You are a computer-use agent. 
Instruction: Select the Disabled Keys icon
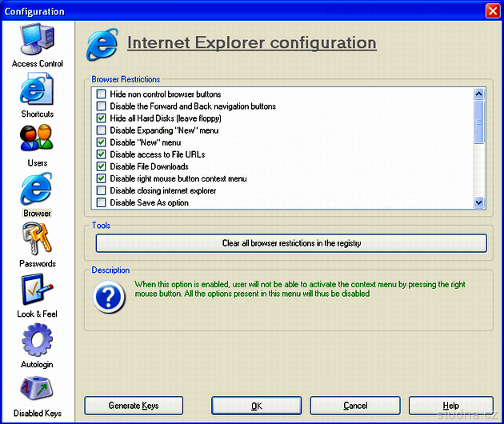(37, 390)
